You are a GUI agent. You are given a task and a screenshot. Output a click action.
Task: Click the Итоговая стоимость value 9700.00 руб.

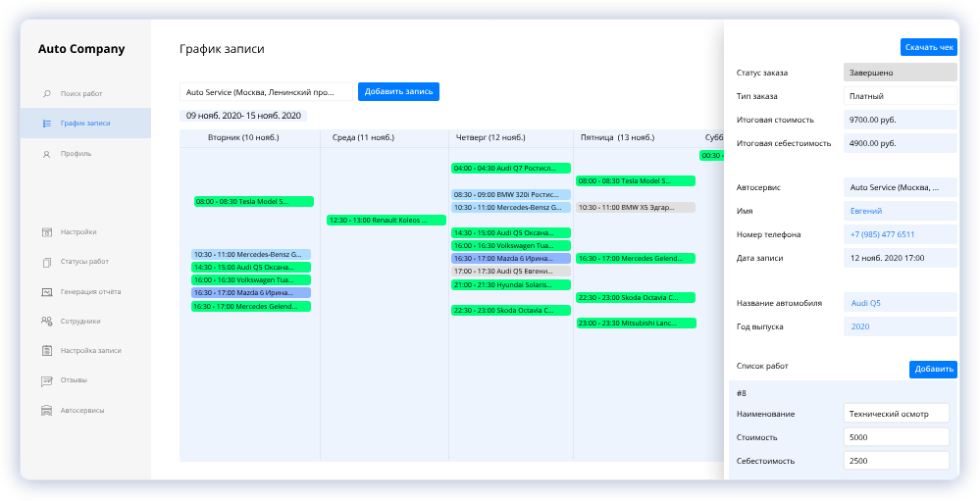coord(900,120)
